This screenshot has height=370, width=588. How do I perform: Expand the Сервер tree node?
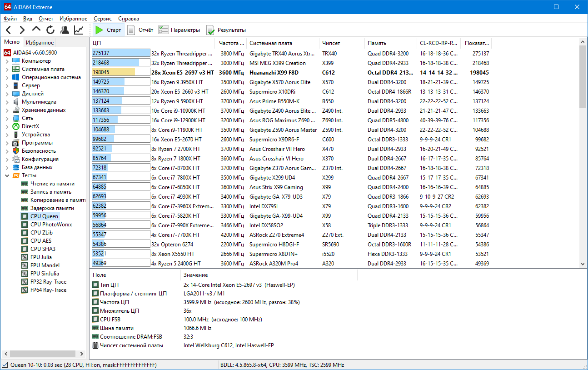pos(7,85)
